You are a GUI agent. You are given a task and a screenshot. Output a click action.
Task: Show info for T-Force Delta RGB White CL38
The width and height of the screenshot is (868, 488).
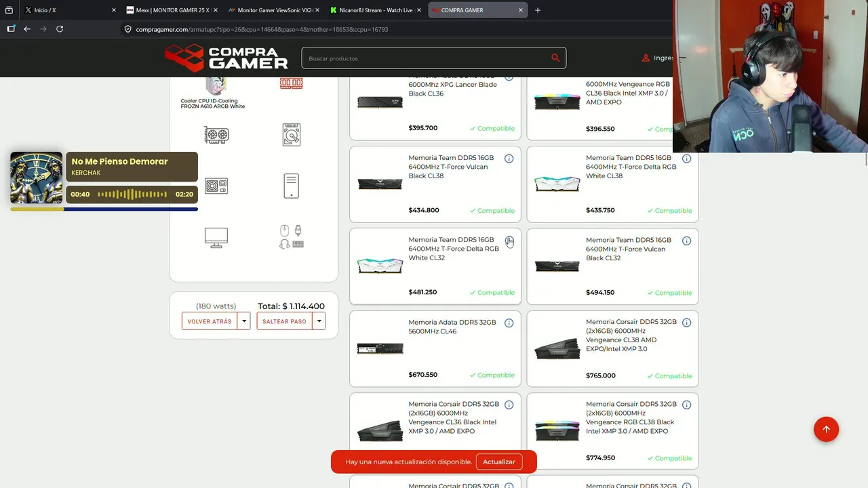[686, 159]
